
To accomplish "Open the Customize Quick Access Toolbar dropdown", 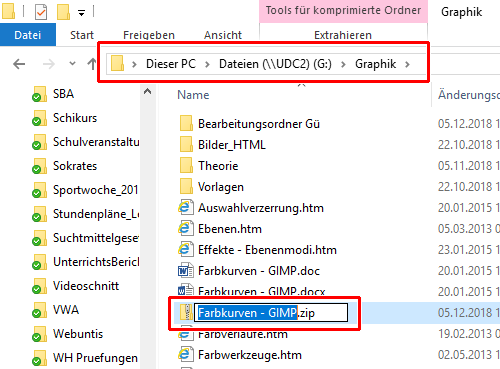I will [81, 13].
